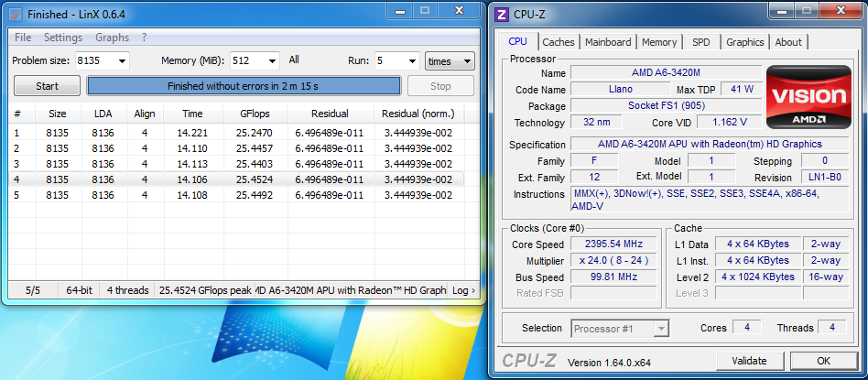The width and height of the screenshot is (868, 380).
Task: Select result row 4 with 25.4524 GFlops
Action: (236, 179)
